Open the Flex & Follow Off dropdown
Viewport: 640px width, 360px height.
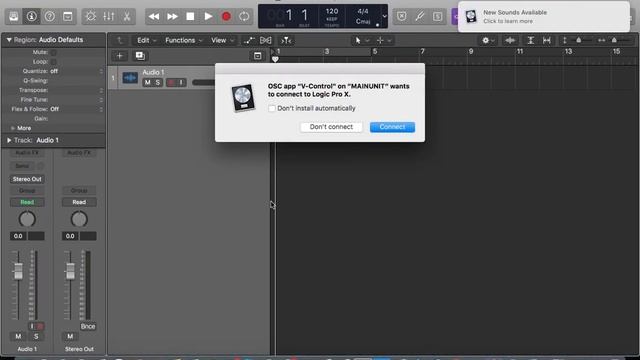[x=76, y=109]
